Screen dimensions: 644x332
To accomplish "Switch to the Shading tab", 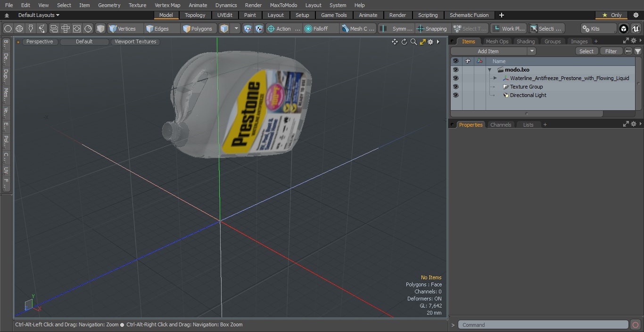I will coord(526,41).
